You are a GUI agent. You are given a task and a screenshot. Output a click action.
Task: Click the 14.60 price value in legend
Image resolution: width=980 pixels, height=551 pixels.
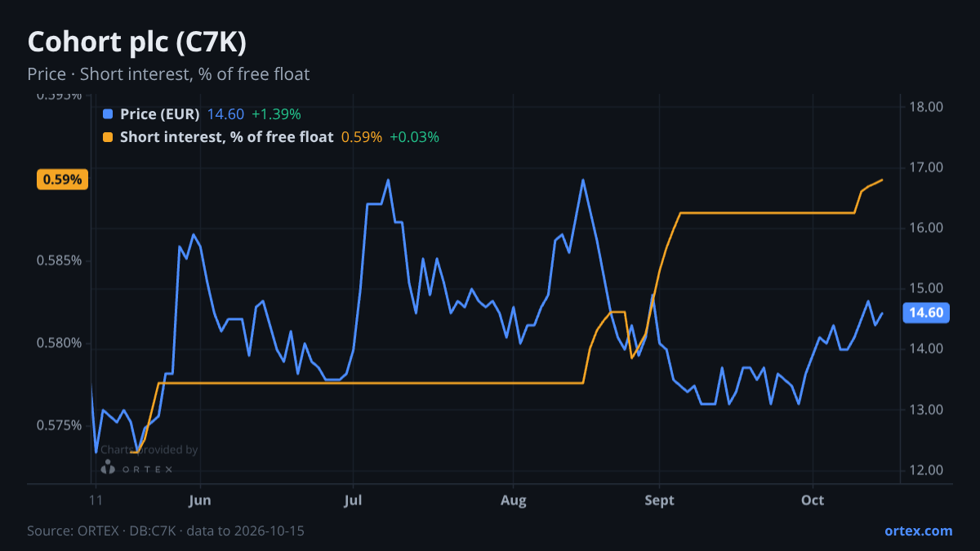click(225, 114)
